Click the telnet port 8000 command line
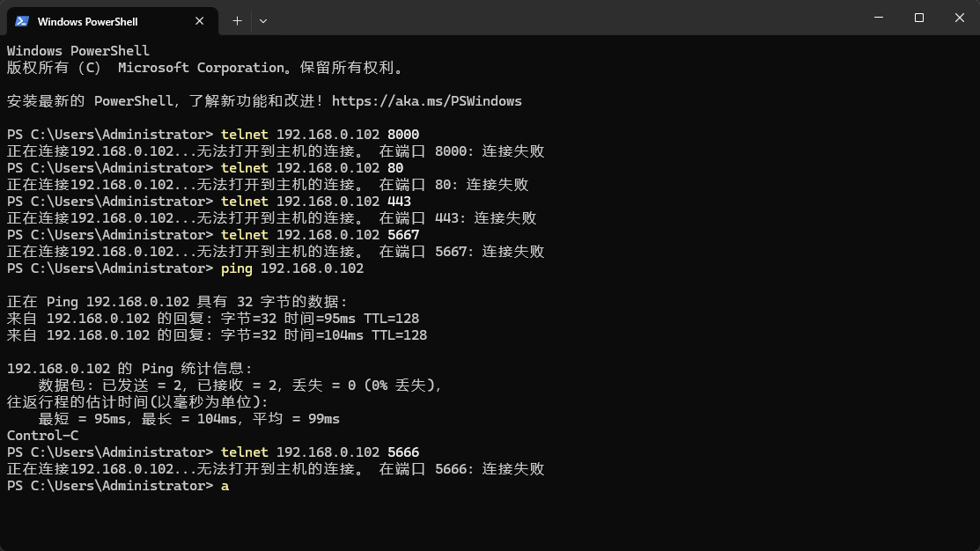 pyautogui.click(x=320, y=135)
